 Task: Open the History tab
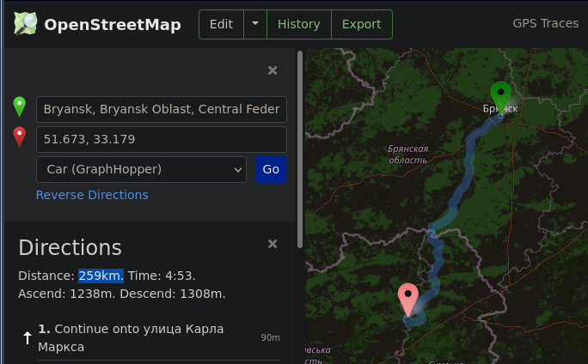(298, 25)
